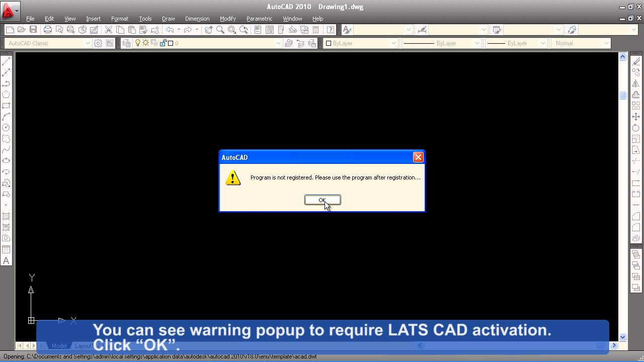Open the Layer Properties Manager icon
The image size is (644, 362).
pos(126,43)
